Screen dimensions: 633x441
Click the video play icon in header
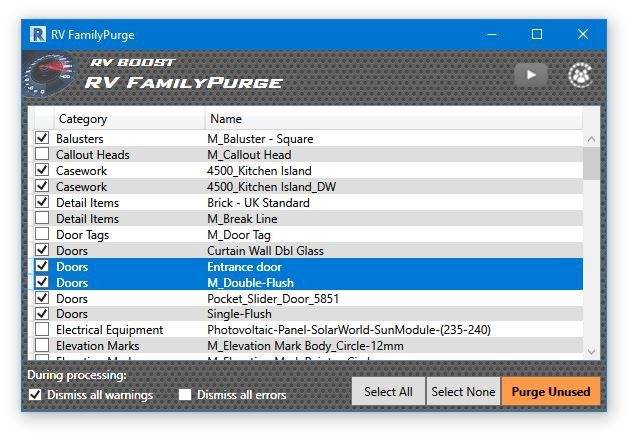tap(531, 74)
